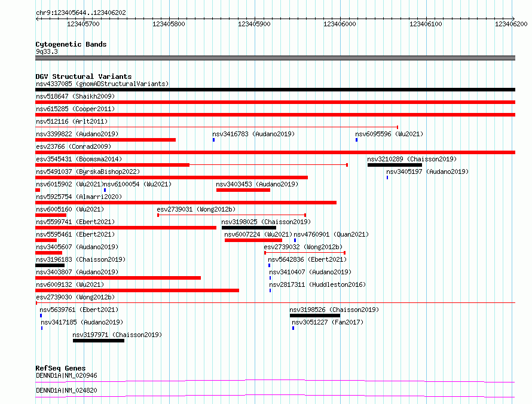
Task: Open the esv3545431 (Boomsma2014) label
Action: pyautogui.click(x=79, y=159)
